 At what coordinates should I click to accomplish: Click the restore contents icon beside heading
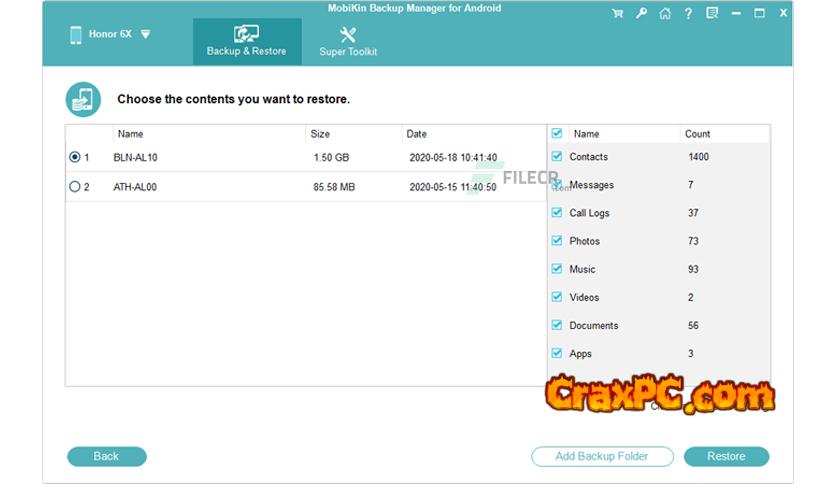pos(83,99)
